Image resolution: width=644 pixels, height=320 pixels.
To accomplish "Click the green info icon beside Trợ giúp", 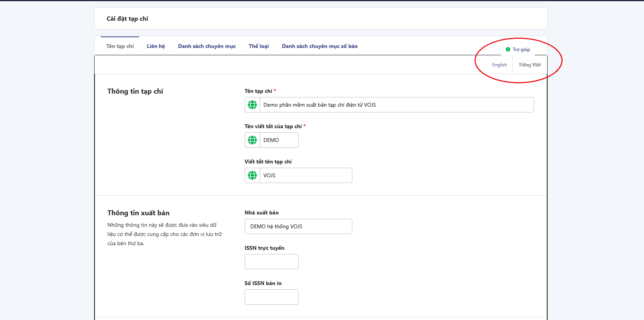I will [508, 49].
